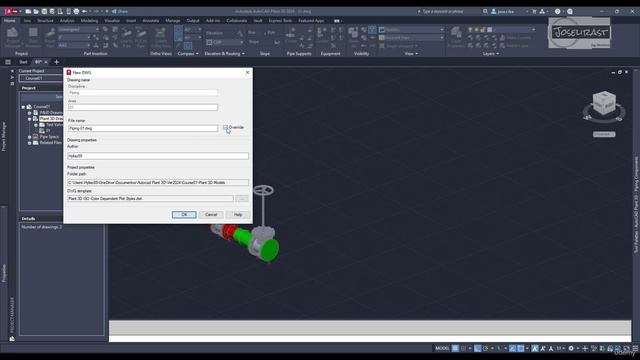Click the signed-in user account icon
This screenshot has height=360, width=640.
493,11
